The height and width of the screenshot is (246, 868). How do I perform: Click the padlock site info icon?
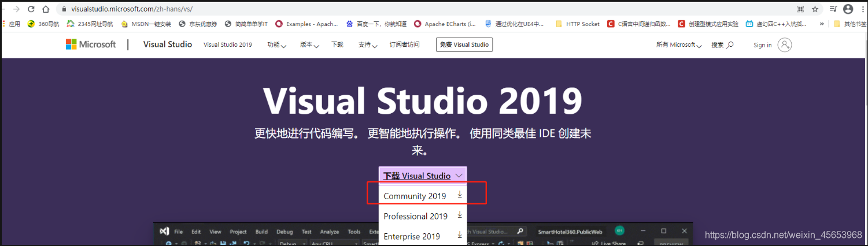click(x=63, y=9)
